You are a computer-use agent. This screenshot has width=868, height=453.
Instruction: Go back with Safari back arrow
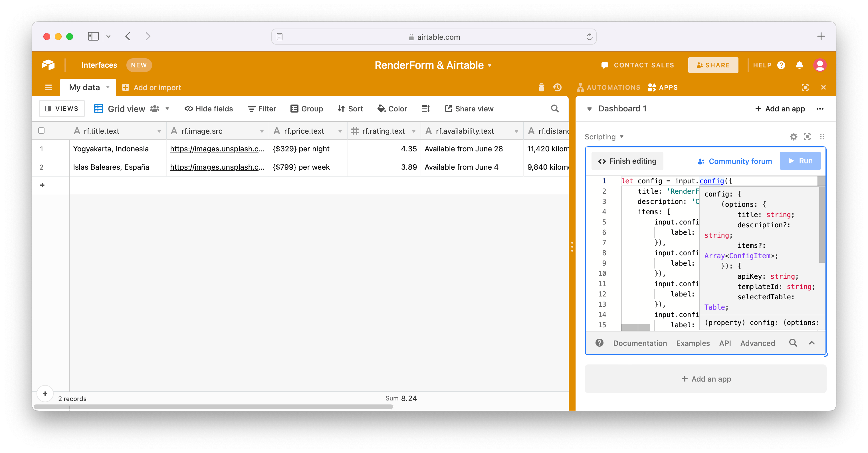pos(128,37)
